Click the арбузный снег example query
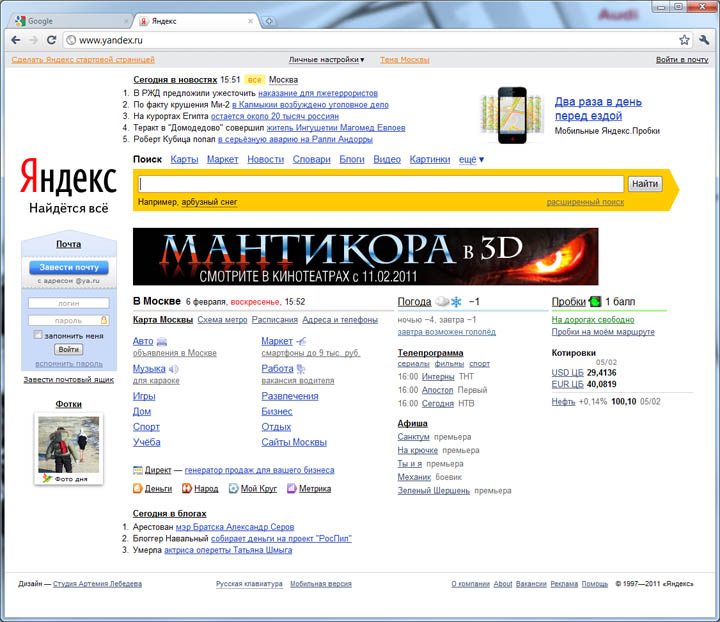This screenshot has height=622, width=720. [209, 202]
